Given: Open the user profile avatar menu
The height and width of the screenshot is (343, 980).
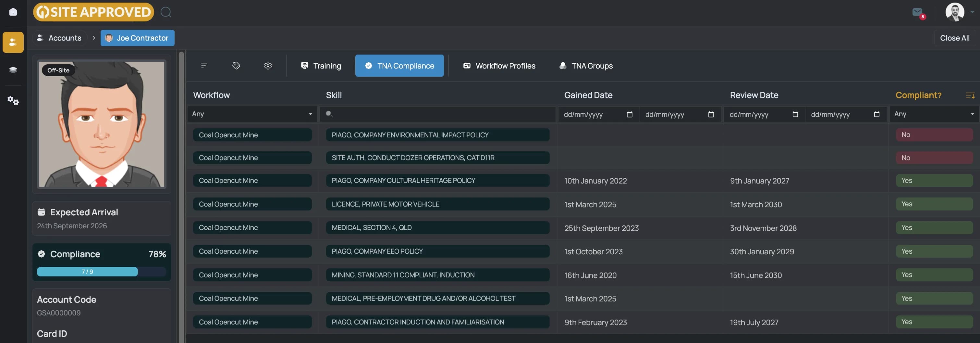Looking at the screenshot, I should coord(954,12).
